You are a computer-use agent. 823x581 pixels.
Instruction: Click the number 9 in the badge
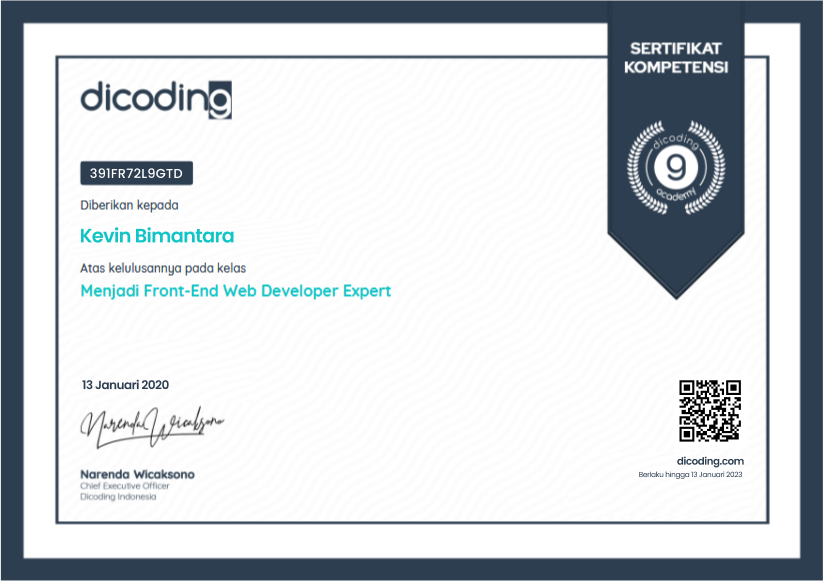[676, 165]
